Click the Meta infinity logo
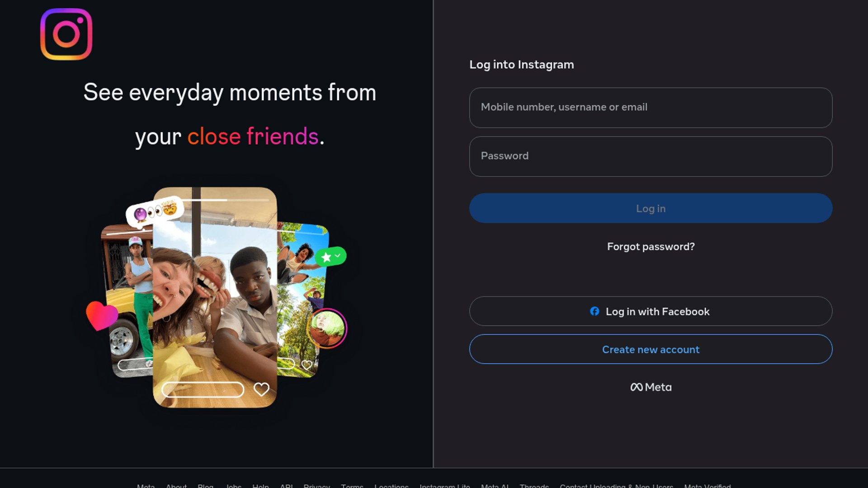 [x=637, y=387]
